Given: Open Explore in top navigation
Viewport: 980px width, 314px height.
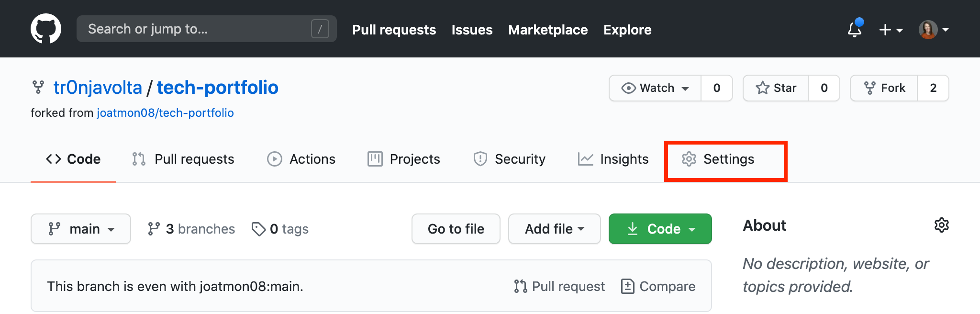Looking at the screenshot, I should click(627, 30).
